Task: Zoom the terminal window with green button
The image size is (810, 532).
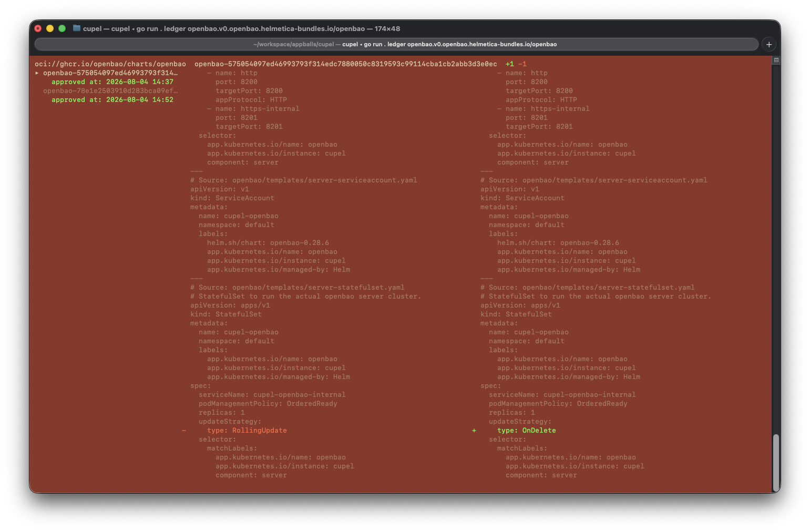Action: tap(62, 28)
